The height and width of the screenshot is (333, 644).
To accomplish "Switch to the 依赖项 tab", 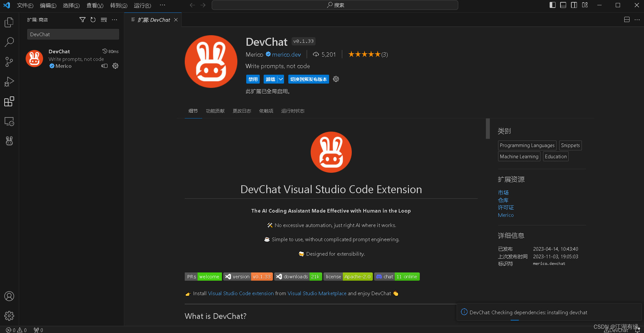I will click(266, 111).
